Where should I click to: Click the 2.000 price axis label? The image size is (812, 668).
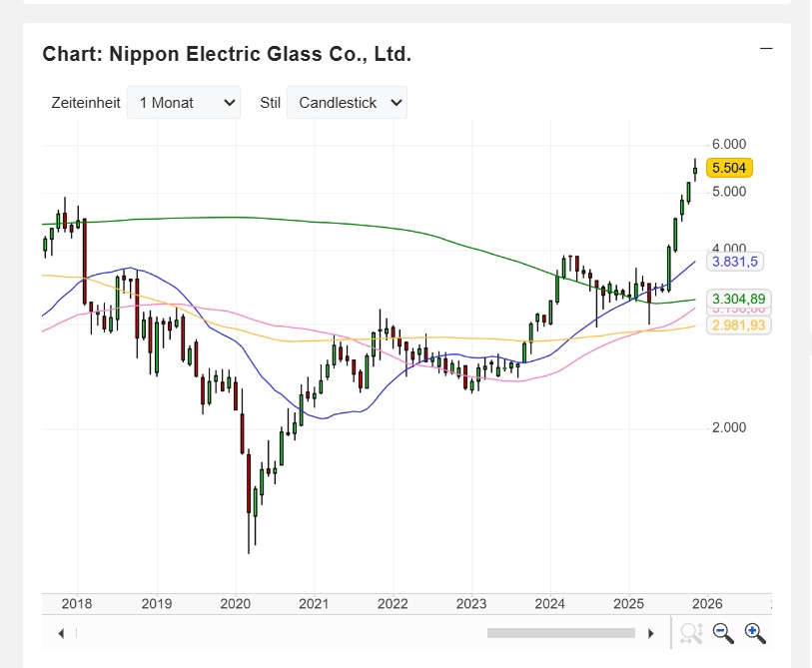pos(728,427)
